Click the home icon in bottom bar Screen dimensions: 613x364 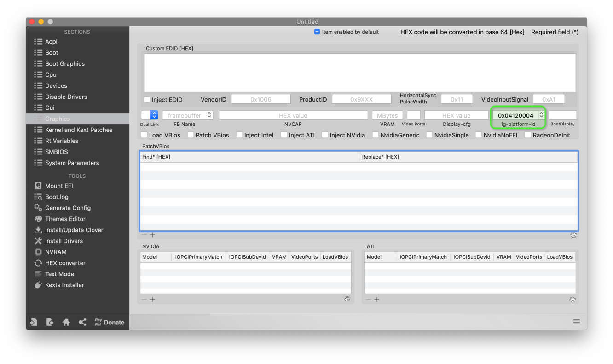(x=66, y=322)
